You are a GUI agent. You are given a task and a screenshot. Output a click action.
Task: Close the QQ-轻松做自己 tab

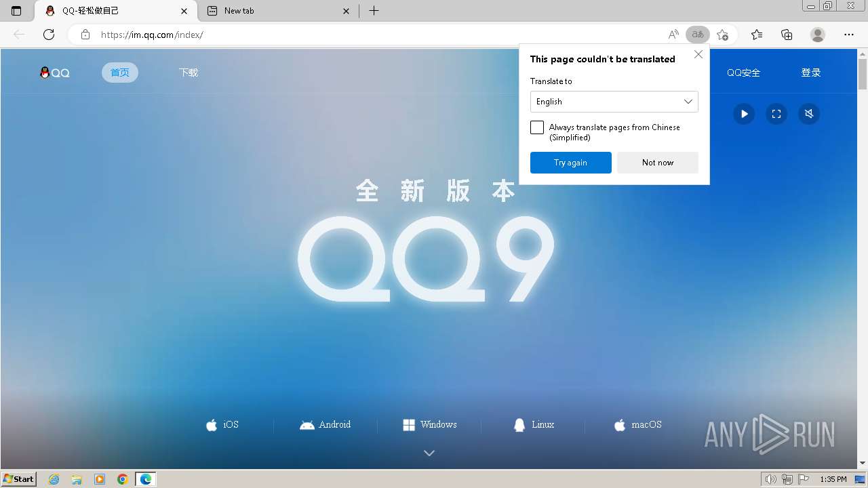click(x=184, y=11)
